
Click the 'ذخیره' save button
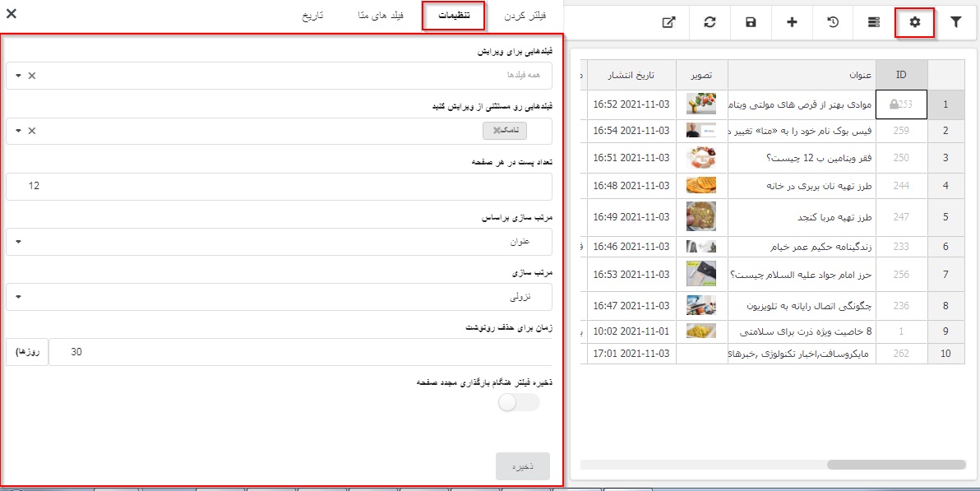pyautogui.click(x=522, y=466)
